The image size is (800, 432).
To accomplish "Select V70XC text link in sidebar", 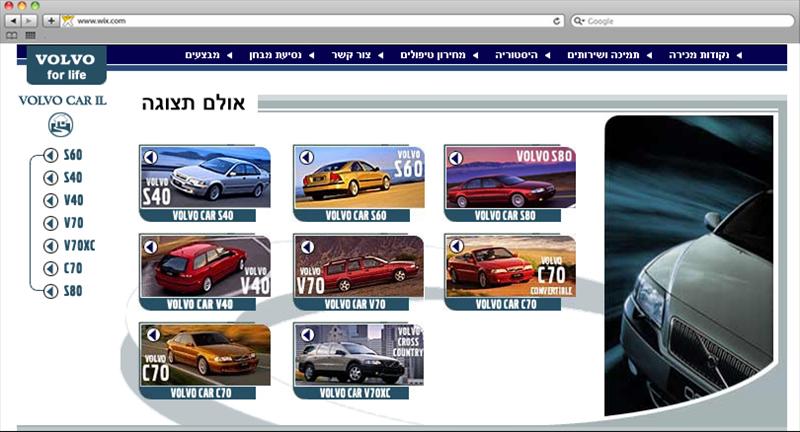I will 80,245.
